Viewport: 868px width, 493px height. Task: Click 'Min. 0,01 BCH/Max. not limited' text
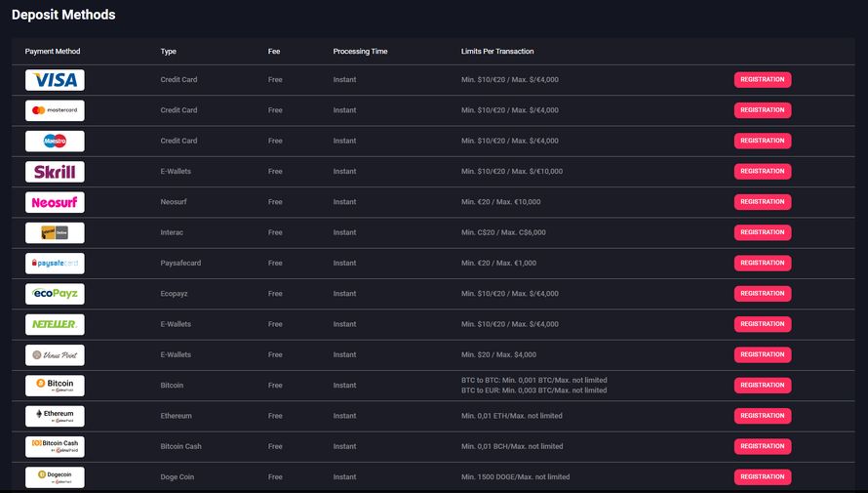pos(512,446)
